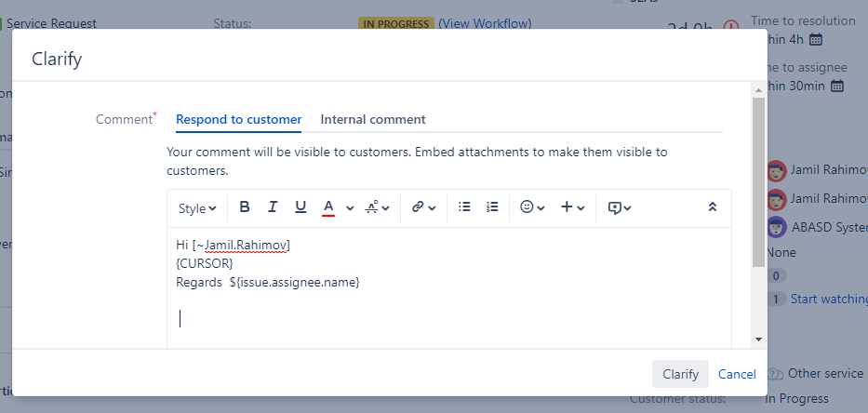This screenshot has width=868, height=413.
Task: Toggle bold formatting in comment editor
Action: [245, 207]
